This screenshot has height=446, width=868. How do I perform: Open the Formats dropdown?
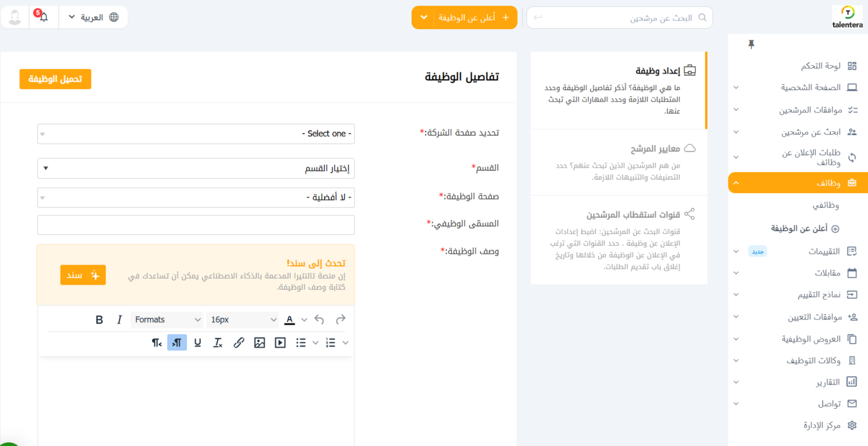click(x=167, y=320)
